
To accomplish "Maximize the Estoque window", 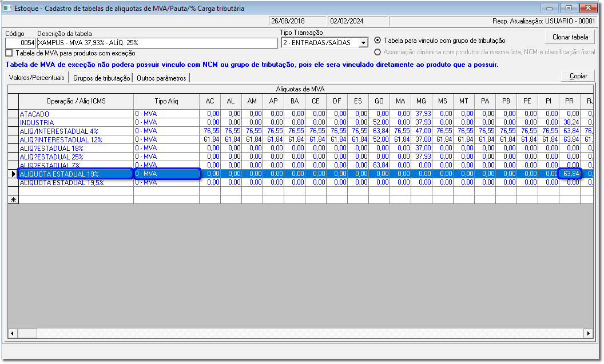I will [x=569, y=8].
